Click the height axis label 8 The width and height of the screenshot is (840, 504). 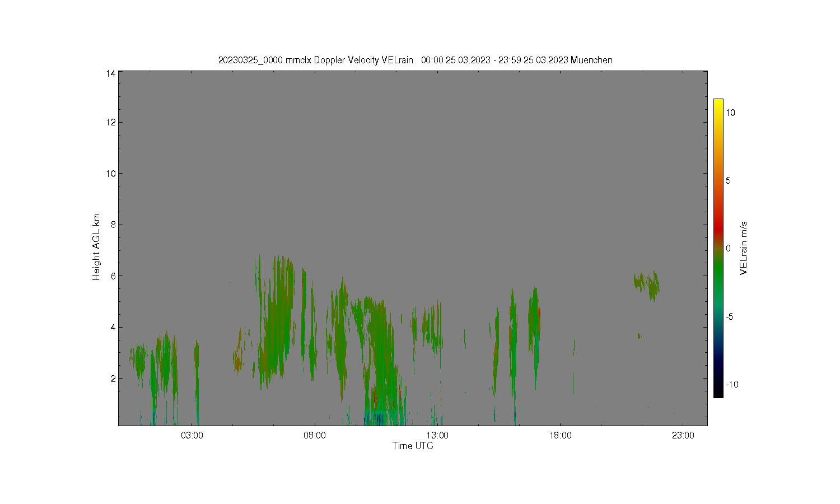(x=113, y=225)
